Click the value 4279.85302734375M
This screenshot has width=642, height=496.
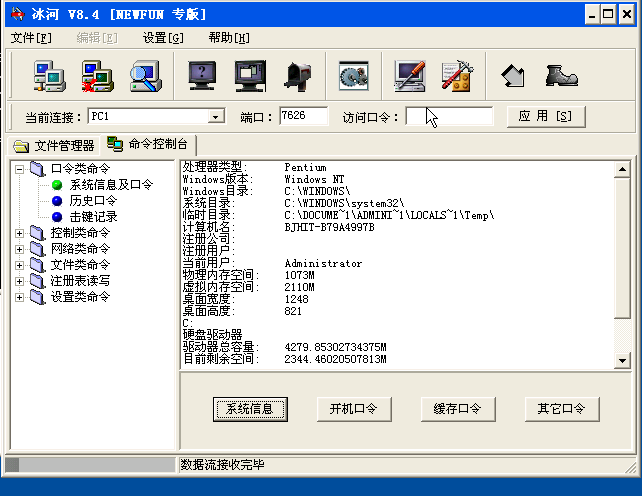[335, 347]
